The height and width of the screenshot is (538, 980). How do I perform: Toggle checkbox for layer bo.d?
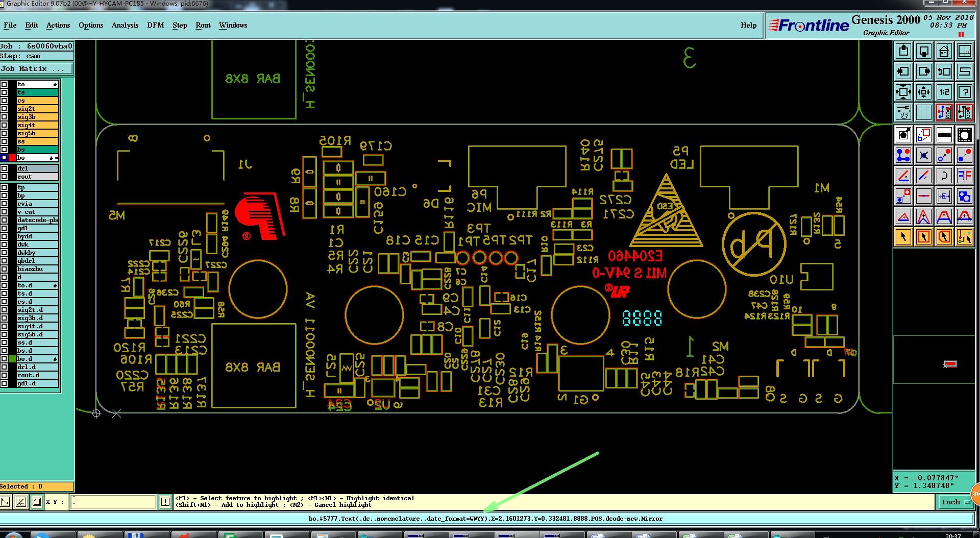(4, 359)
